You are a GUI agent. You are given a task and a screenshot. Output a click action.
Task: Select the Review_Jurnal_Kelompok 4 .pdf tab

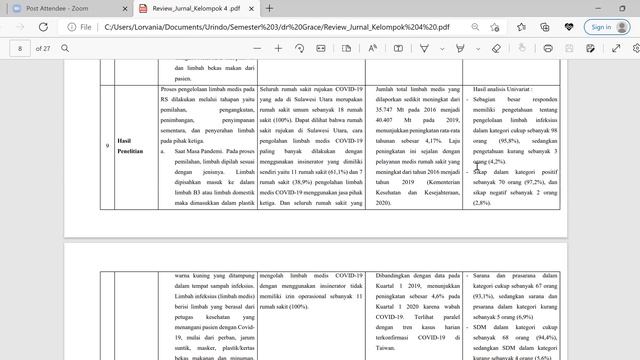[x=196, y=8]
